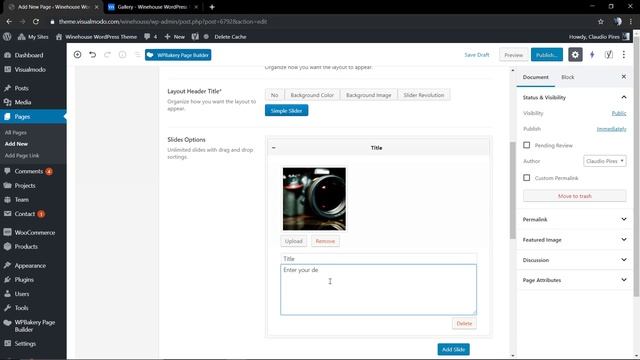Screen dimensions: 640x360
Task: Expand the Permalink panel
Action: [574, 220]
